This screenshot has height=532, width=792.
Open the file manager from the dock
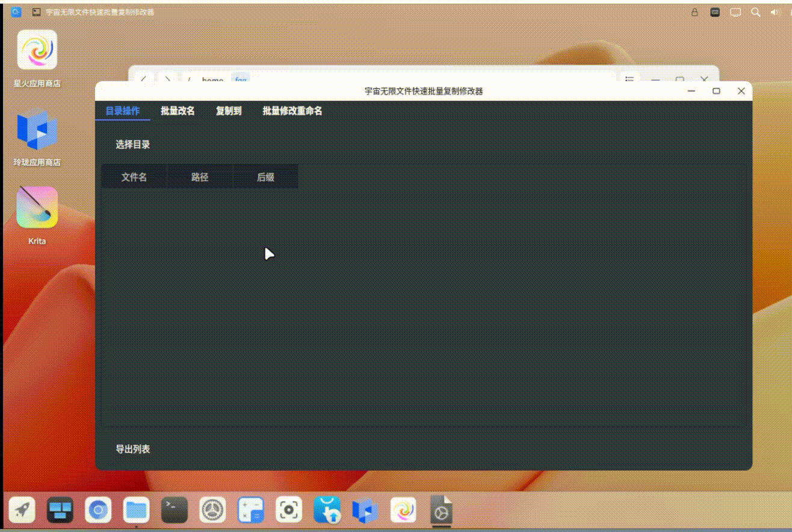click(x=135, y=511)
